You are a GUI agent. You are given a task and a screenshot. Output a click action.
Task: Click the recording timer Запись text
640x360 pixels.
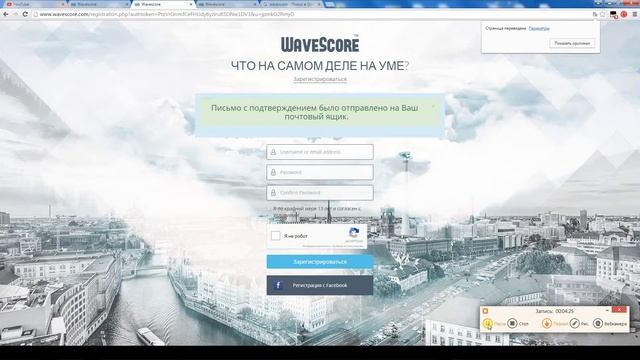[x=555, y=311]
